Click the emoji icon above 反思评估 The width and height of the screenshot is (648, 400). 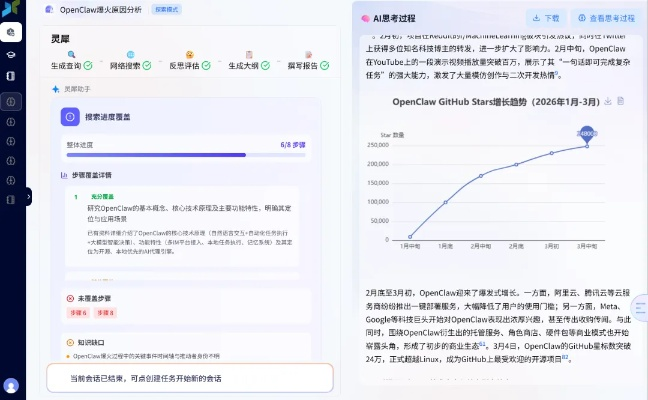(x=190, y=55)
